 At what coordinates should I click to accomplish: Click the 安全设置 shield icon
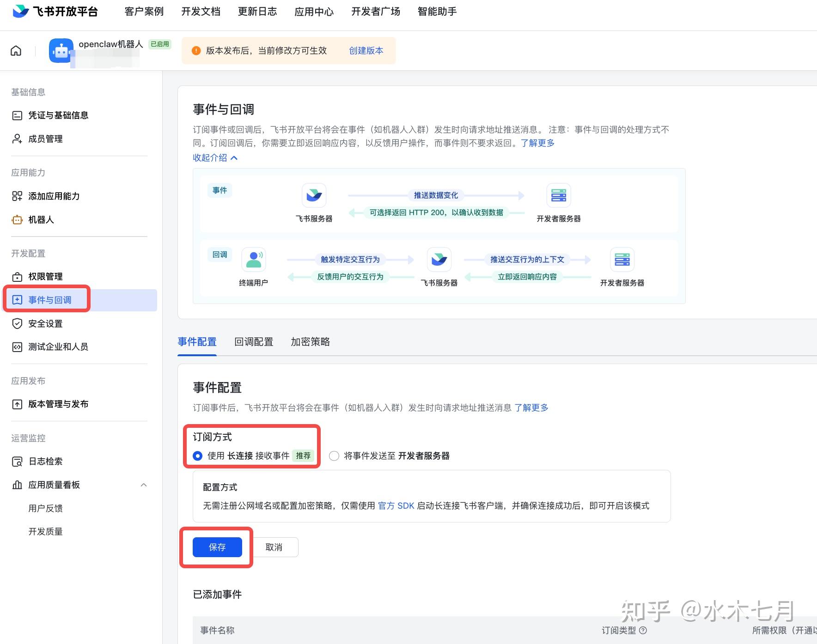[x=17, y=323]
